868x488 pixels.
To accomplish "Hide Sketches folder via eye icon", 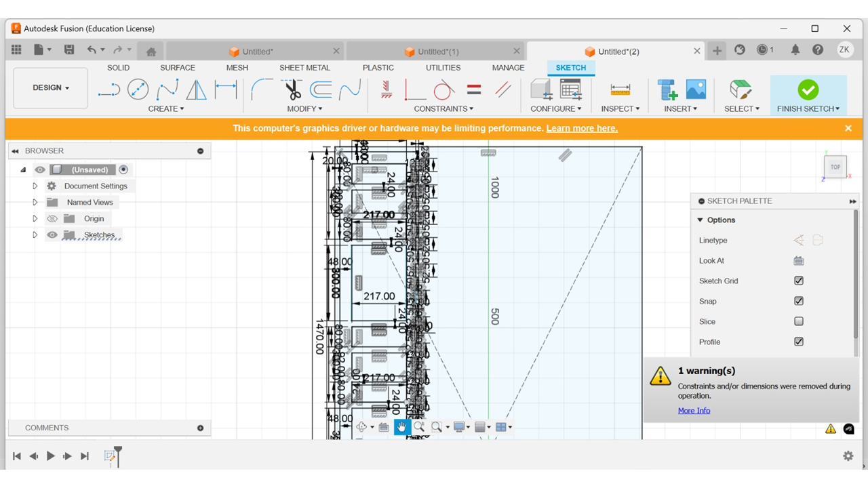I will tap(52, 235).
